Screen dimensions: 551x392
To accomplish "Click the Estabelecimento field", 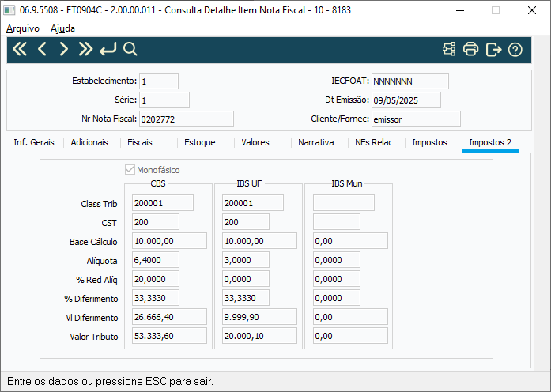I will pos(159,81).
